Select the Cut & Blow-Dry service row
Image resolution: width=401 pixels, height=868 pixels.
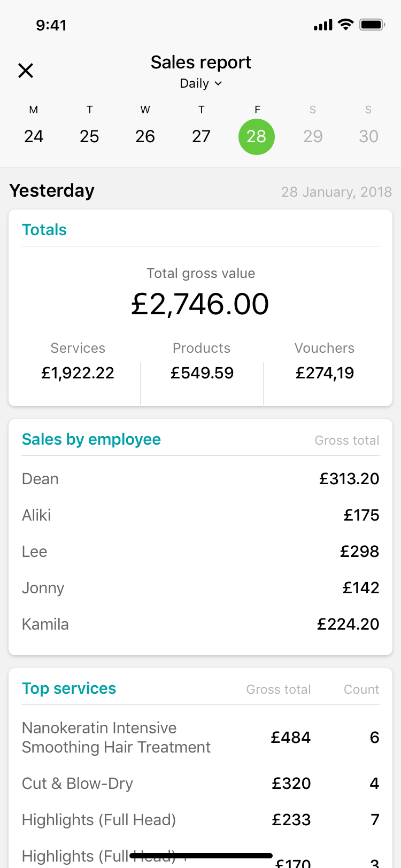tap(200, 784)
